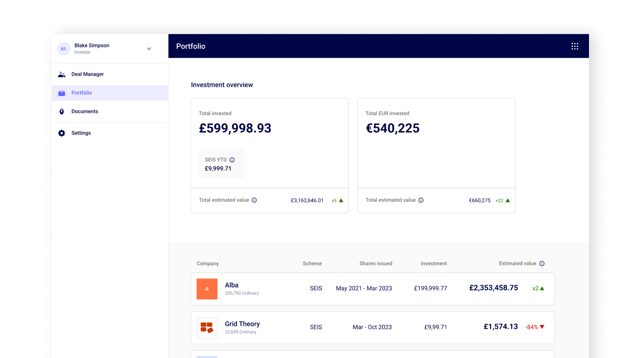This screenshot has width=644, height=358.
Task: Click the Estimated value column info icon
Action: 542,264
